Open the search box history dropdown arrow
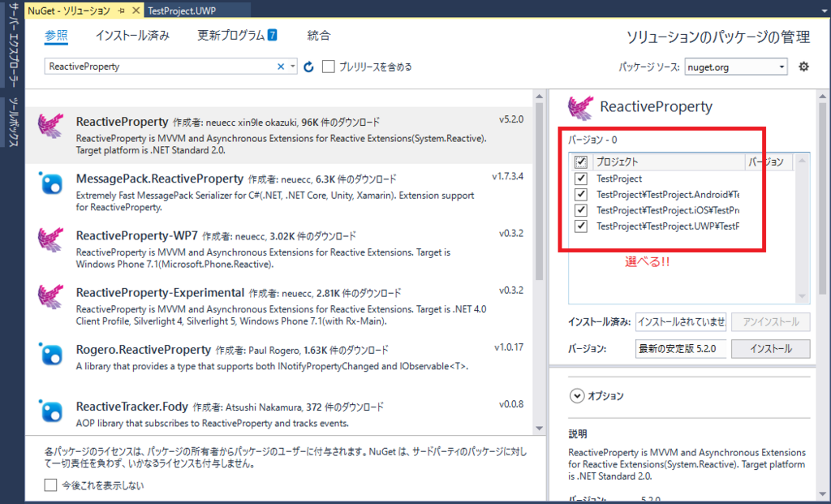 pos(292,67)
